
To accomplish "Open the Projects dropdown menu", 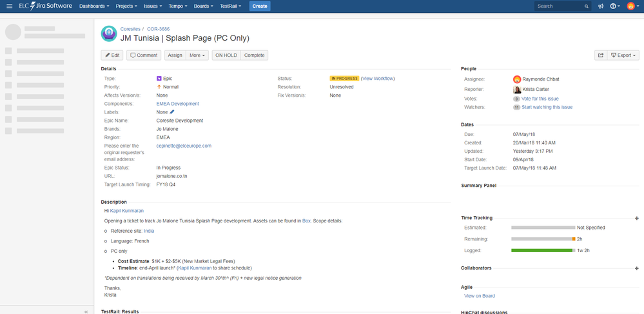I will coord(126,6).
